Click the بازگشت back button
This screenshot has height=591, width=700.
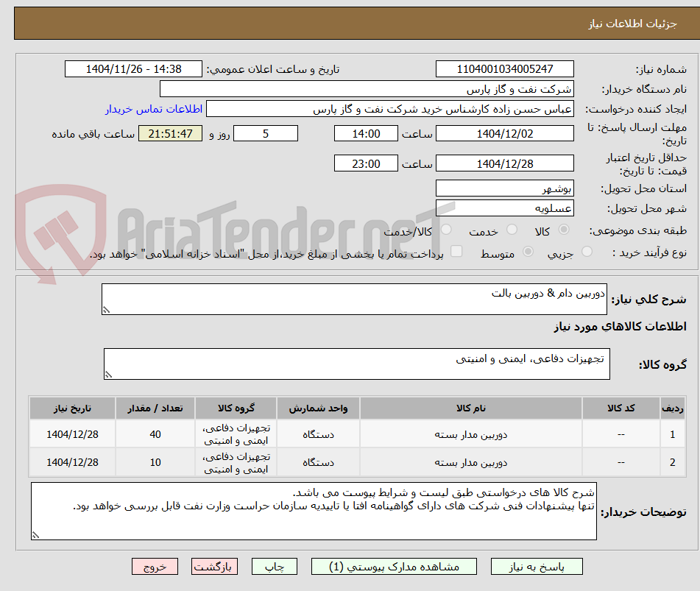(x=214, y=567)
